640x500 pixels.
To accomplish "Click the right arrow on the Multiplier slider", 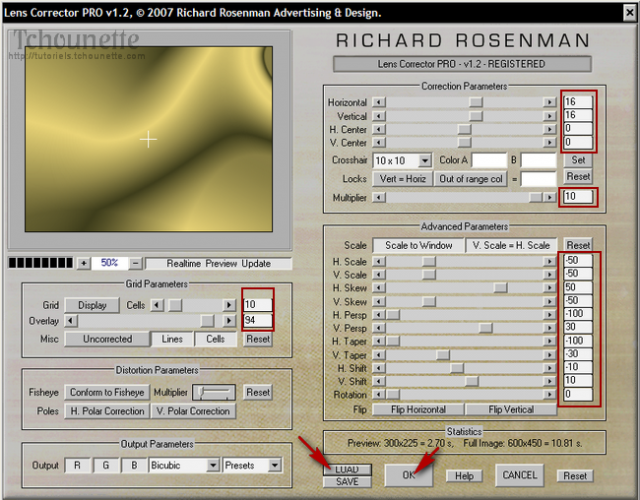I will [x=549, y=198].
